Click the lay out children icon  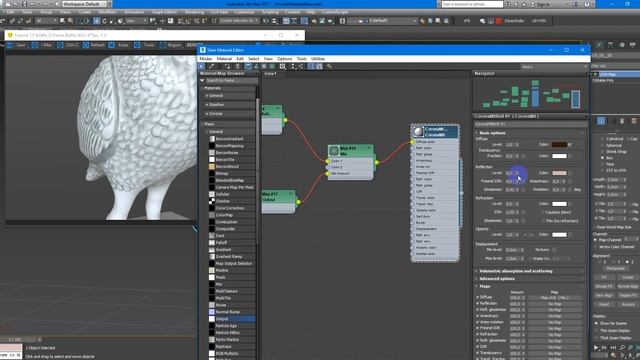(301, 66)
